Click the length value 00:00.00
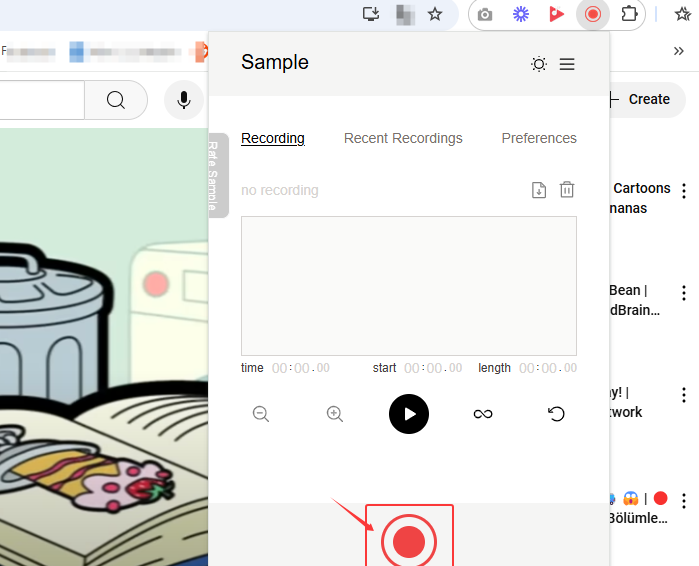Viewport: 699px width, 566px height. click(548, 368)
